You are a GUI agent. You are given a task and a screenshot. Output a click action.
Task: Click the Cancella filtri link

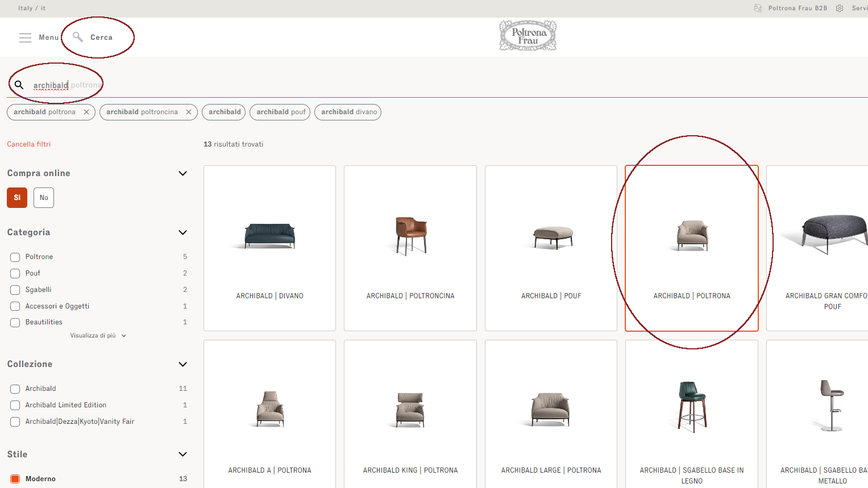(x=29, y=144)
